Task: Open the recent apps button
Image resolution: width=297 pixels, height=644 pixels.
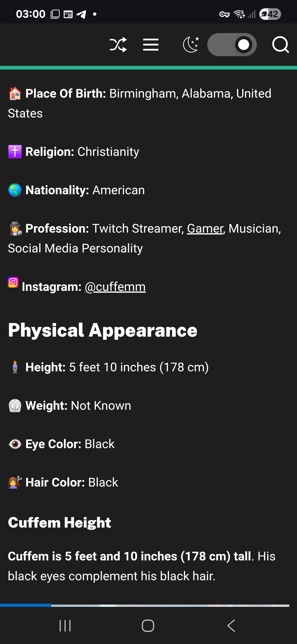Action: pos(65,625)
